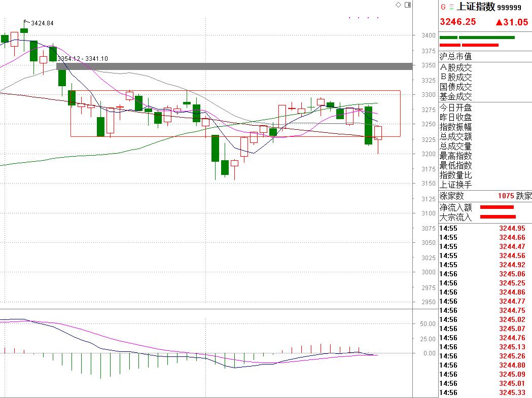Click the gap label 3354.12 - 3341.10
This screenshot has height=398, width=532.
83,59
